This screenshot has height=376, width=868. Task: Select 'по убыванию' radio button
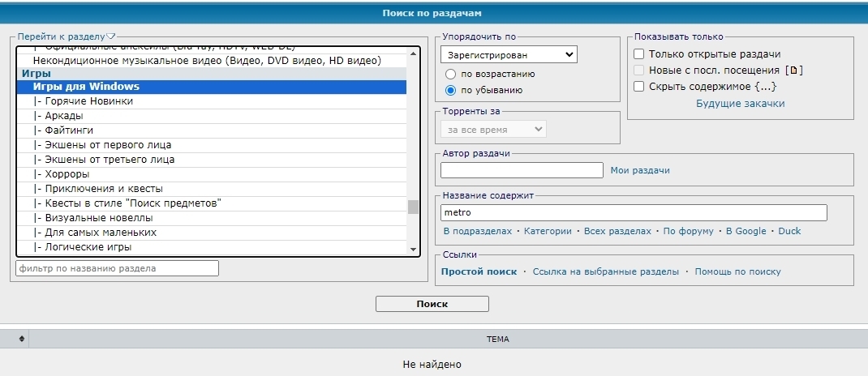(x=450, y=90)
